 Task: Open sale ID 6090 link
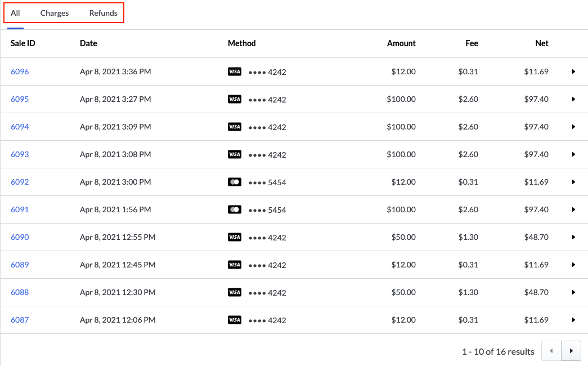coord(20,237)
